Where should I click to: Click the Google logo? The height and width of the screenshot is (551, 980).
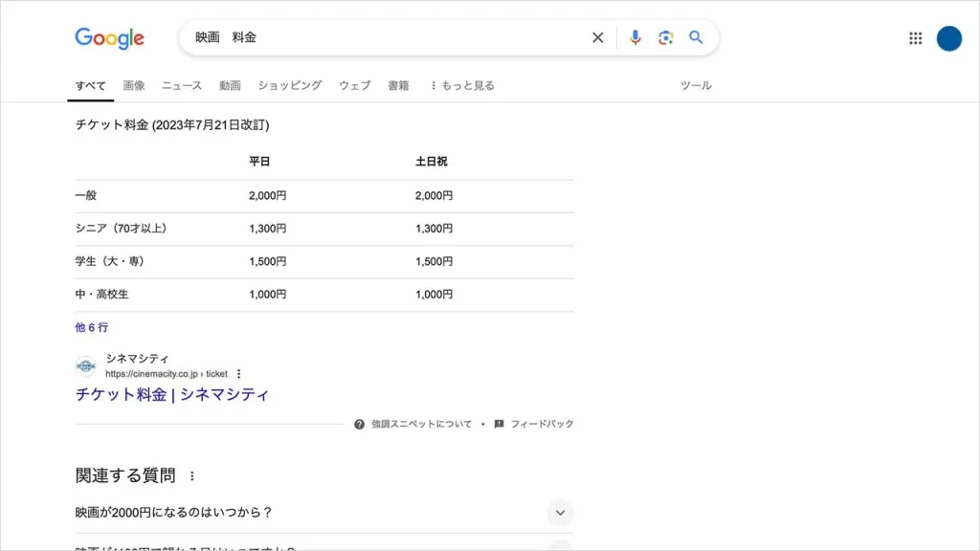point(110,38)
